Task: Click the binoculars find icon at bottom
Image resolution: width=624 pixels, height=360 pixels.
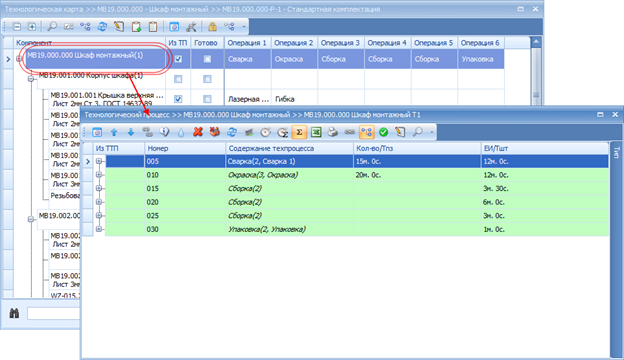Action: [14, 313]
